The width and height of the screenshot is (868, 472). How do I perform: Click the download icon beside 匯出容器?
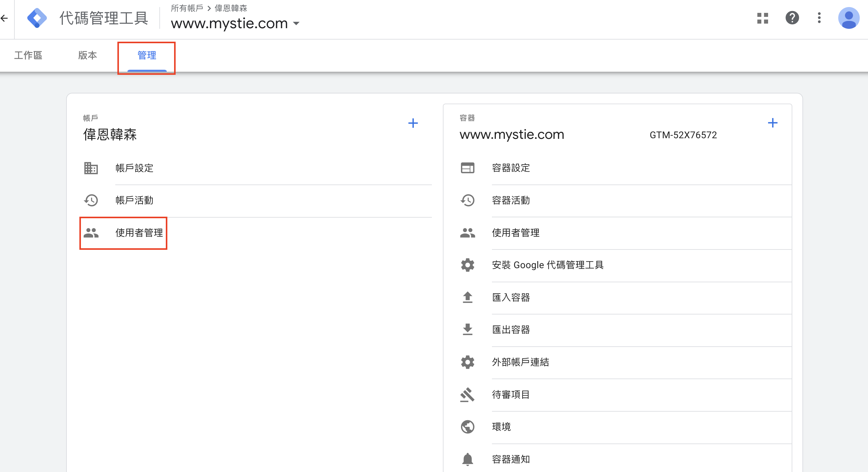pyautogui.click(x=467, y=329)
